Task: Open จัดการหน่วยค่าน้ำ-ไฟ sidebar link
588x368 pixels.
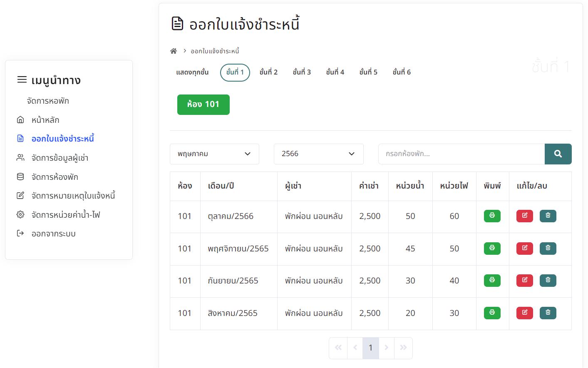Action: (x=65, y=215)
